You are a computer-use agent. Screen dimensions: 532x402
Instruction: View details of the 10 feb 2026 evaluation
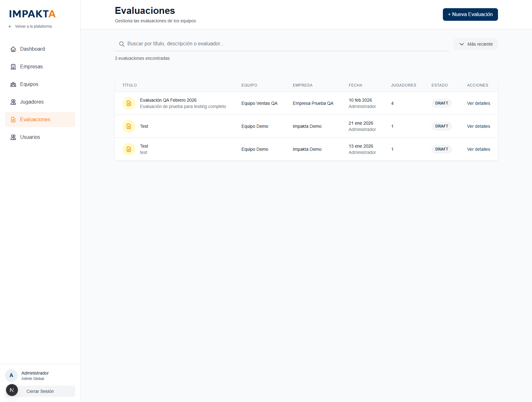(x=478, y=103)
